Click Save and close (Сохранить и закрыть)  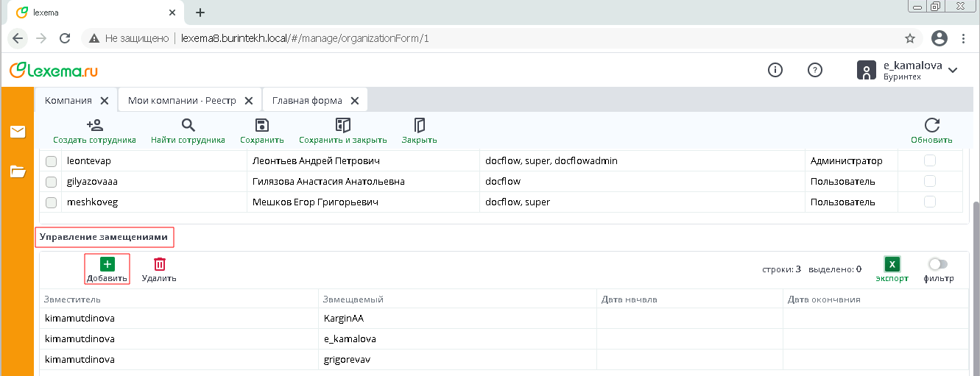pos(342,126)
